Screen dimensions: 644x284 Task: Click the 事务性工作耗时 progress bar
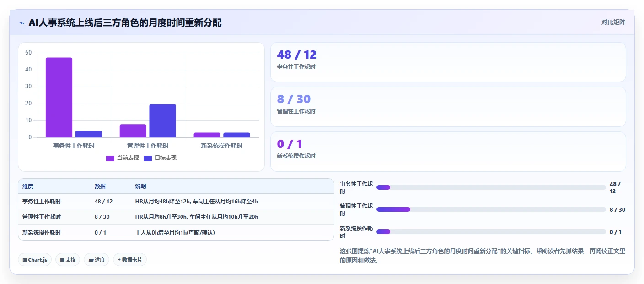[491, 187]
